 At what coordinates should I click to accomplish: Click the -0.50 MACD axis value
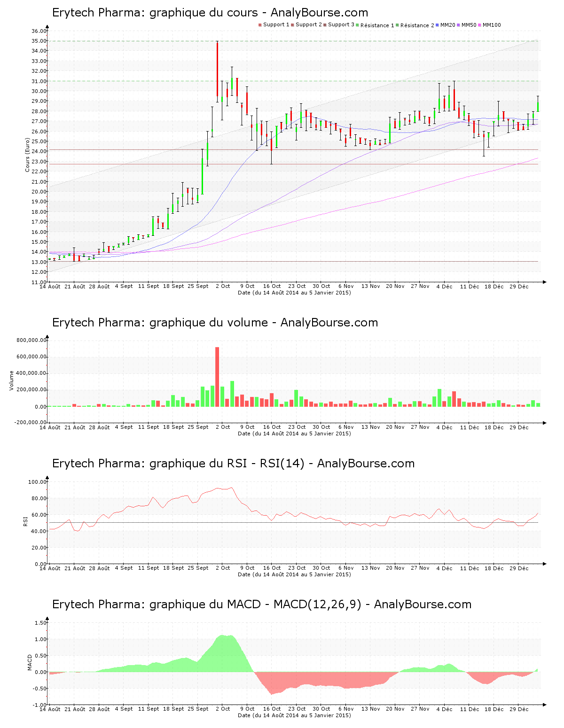40,689
